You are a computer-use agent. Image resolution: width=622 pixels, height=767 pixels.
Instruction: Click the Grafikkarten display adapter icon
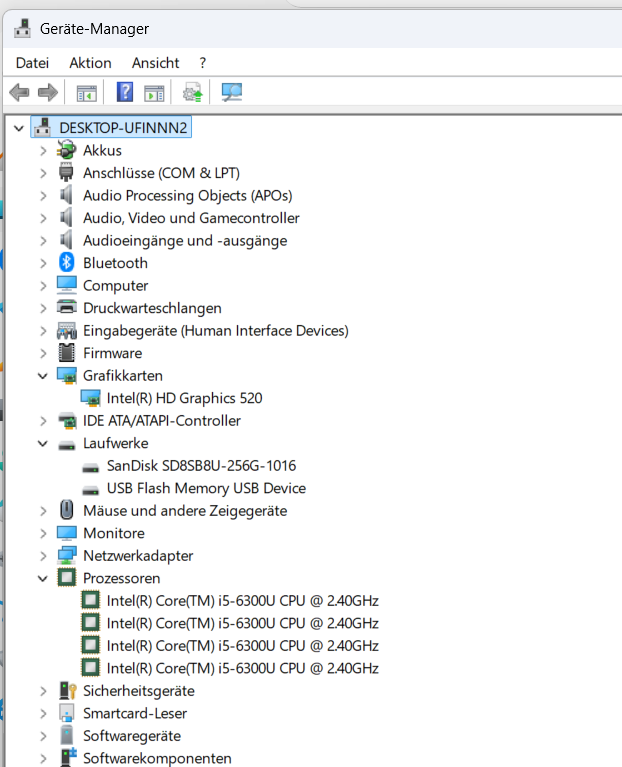point(67,376)
